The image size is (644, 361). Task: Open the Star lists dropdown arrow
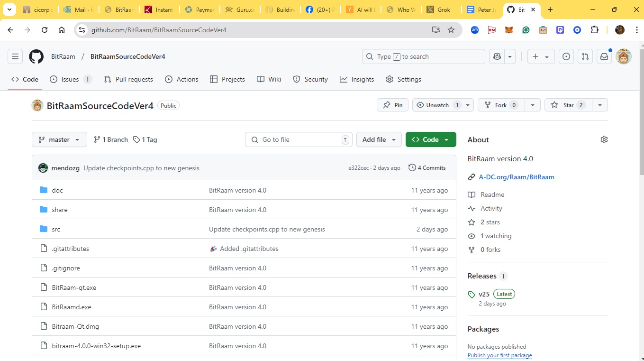point(600,105)
